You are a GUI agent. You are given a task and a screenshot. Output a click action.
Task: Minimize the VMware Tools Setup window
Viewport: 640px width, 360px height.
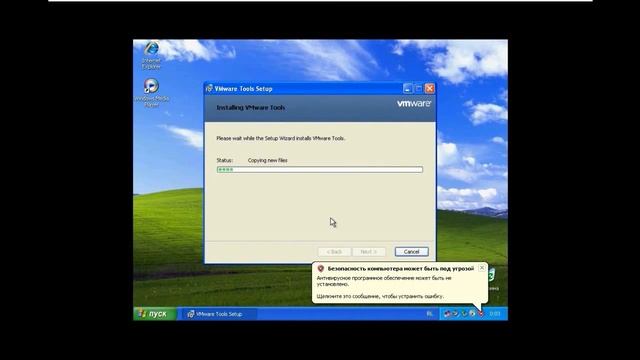(407, 88)
